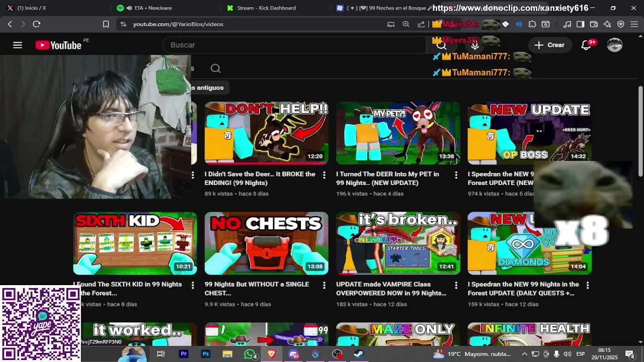Viewport: 644px width, 362px height.
Task: Go back to the previous page
Action: (x=10, y=24)
